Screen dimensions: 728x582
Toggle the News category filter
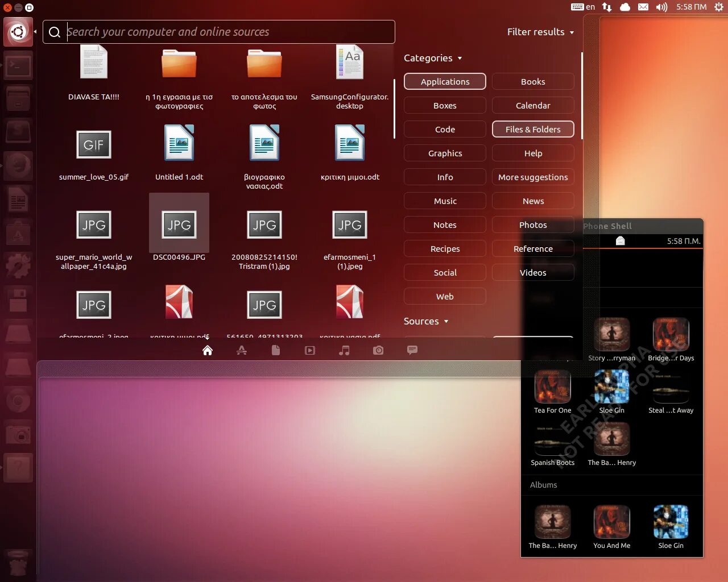pyautogui.click(x=533, y=201)
